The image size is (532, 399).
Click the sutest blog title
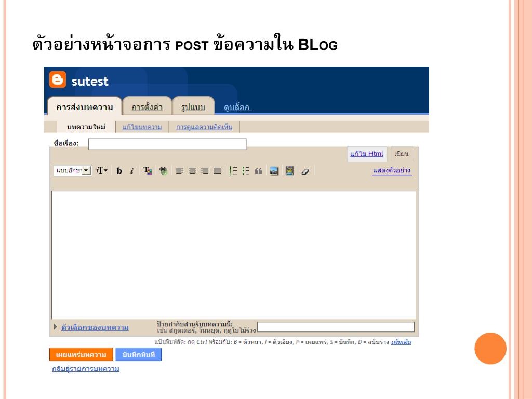pyautogui.click(x=90, y=82)
